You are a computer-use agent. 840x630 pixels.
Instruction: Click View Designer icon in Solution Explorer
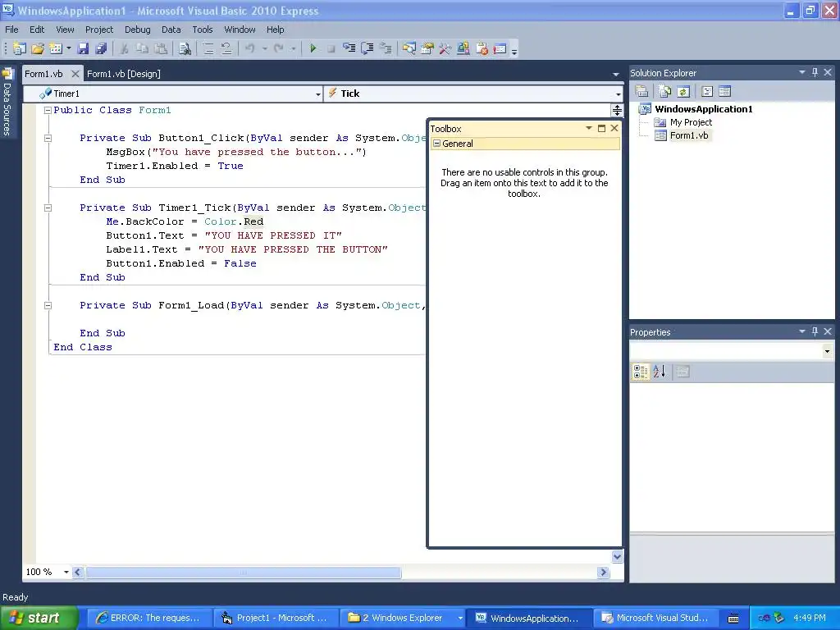click(x=725, y=91)
